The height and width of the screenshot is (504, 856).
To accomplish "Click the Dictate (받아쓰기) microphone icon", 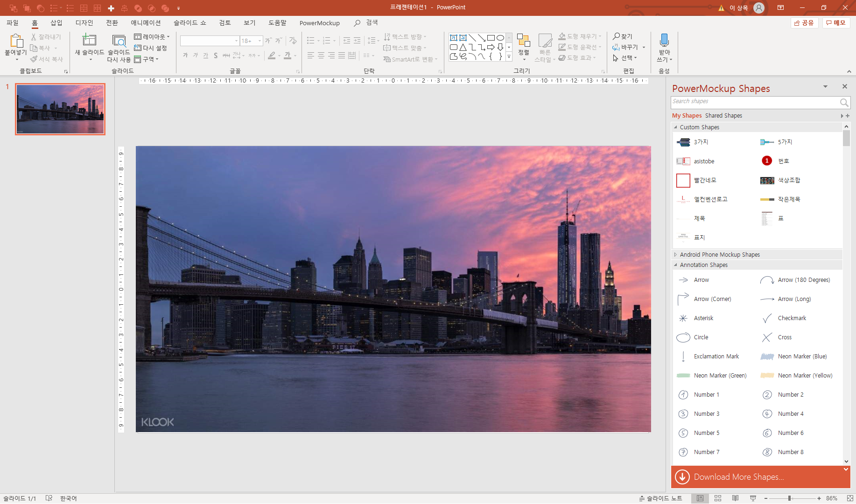I will tap(664, 40).
